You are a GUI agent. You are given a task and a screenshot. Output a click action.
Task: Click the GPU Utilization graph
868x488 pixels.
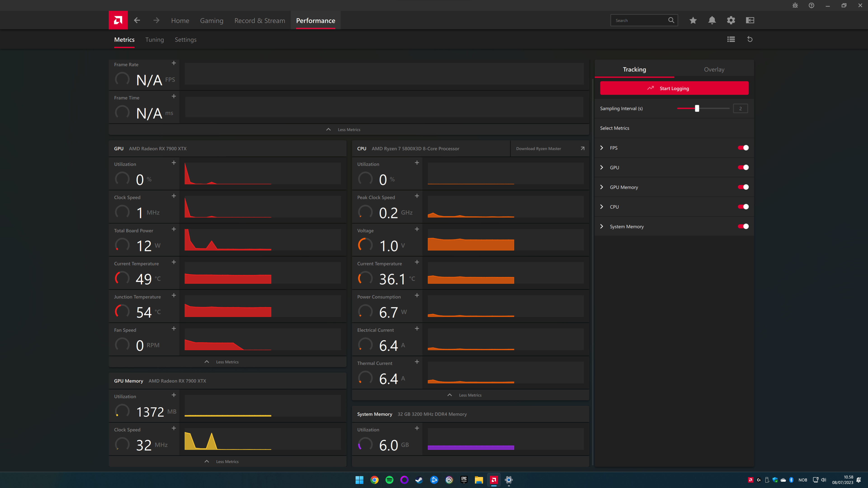(x=263, y=174)
